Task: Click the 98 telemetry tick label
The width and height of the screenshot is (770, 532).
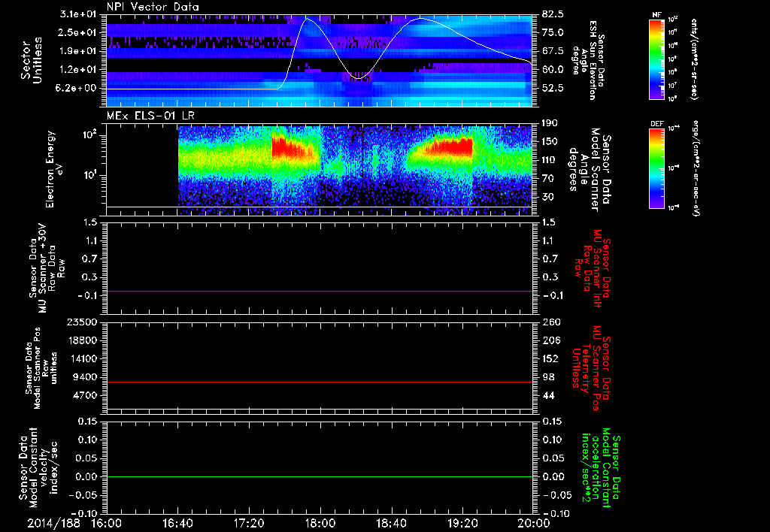Action: click(x=548, y=377)
